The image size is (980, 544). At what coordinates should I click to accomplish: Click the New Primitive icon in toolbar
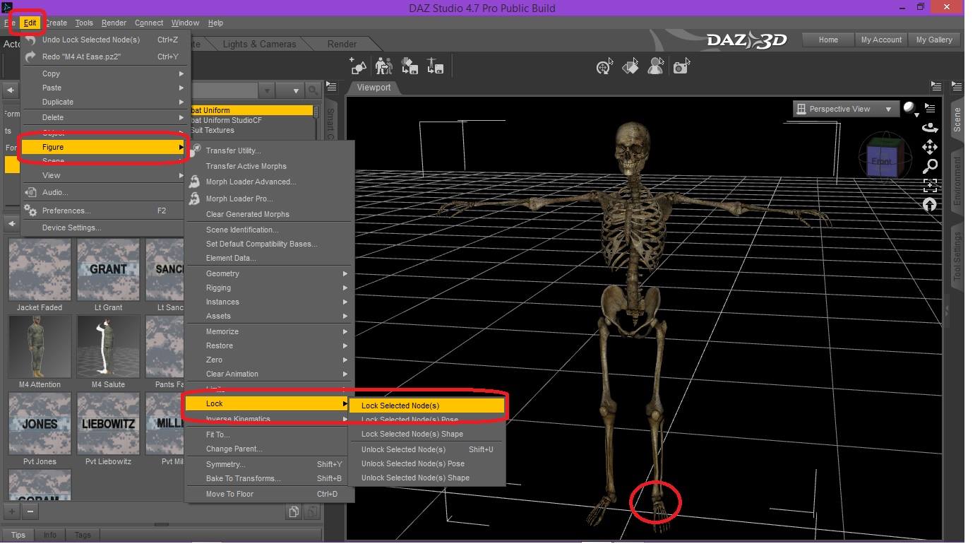click(359, 66)
